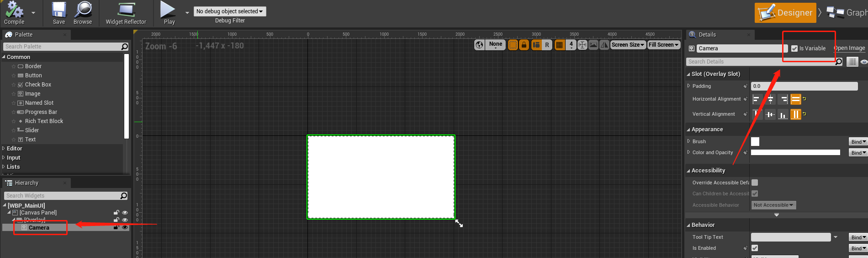
Task: Select Rich Text Block in palette
Action: [44, 121]
